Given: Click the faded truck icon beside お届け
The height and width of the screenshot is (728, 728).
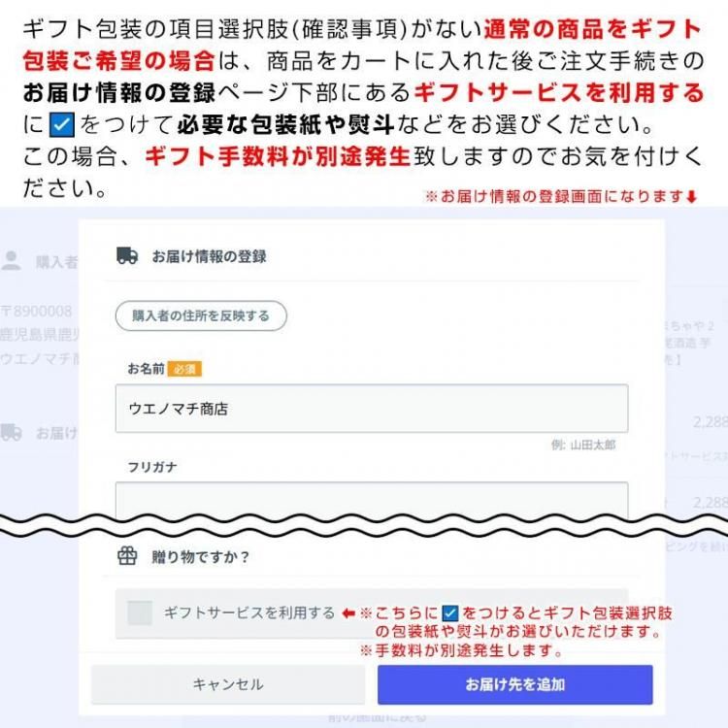Looking at the screenshot, I should (11, 432).
